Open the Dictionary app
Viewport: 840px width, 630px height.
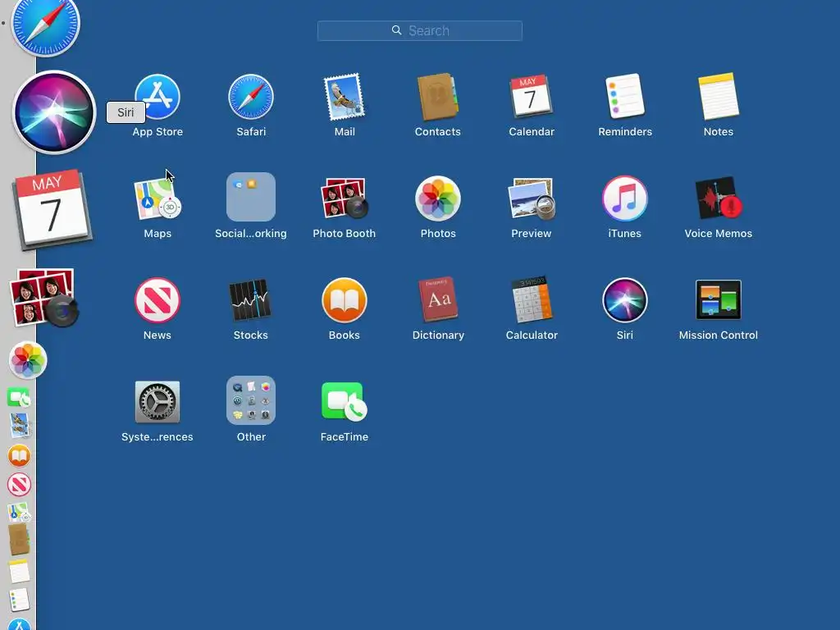coord(438,299)
